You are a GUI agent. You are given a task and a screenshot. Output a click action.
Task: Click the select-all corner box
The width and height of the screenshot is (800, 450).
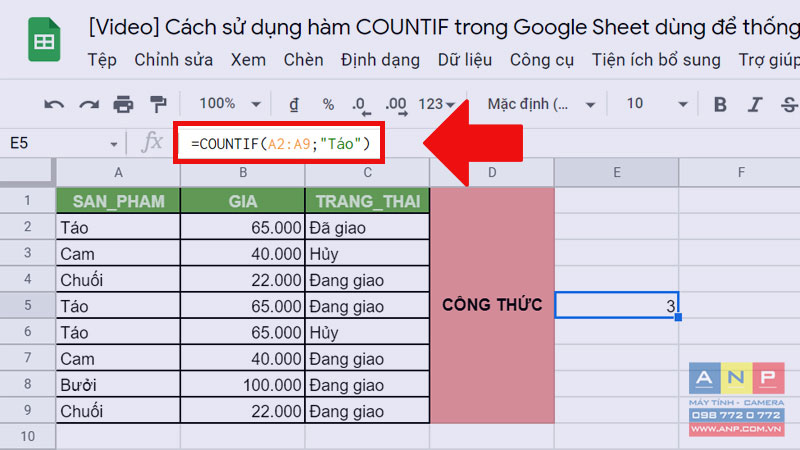point(27,172)
